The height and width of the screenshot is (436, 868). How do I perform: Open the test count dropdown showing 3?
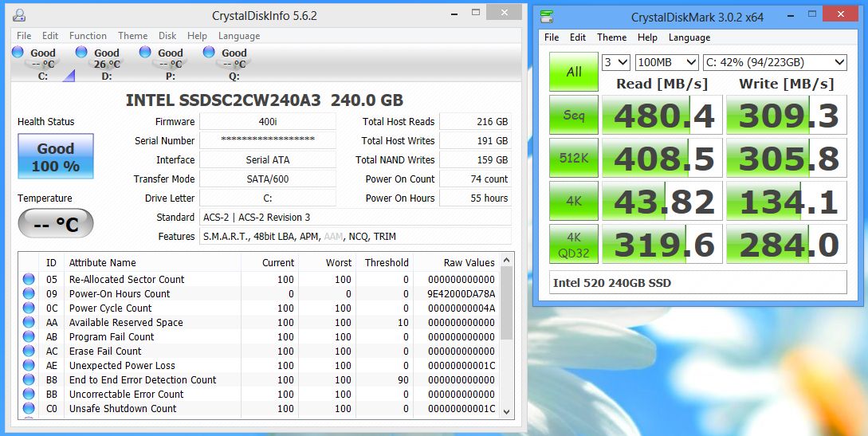click(616, 62)
